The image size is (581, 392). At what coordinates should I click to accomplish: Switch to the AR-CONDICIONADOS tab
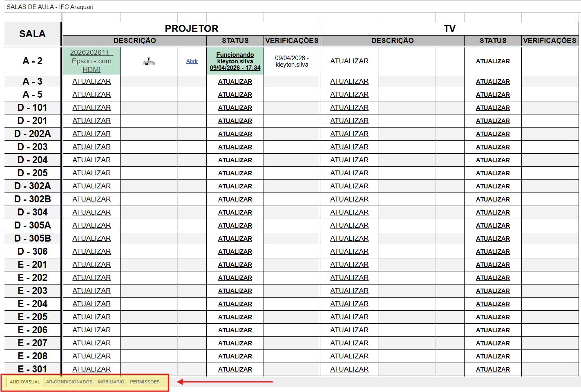pyautogui.click(x=69, y=382)
